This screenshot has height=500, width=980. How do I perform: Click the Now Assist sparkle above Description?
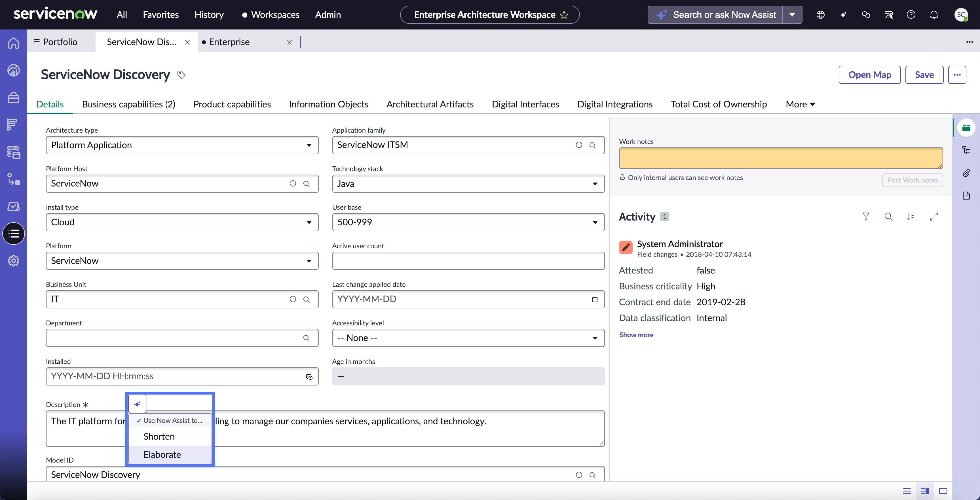(x=137, y=404)
